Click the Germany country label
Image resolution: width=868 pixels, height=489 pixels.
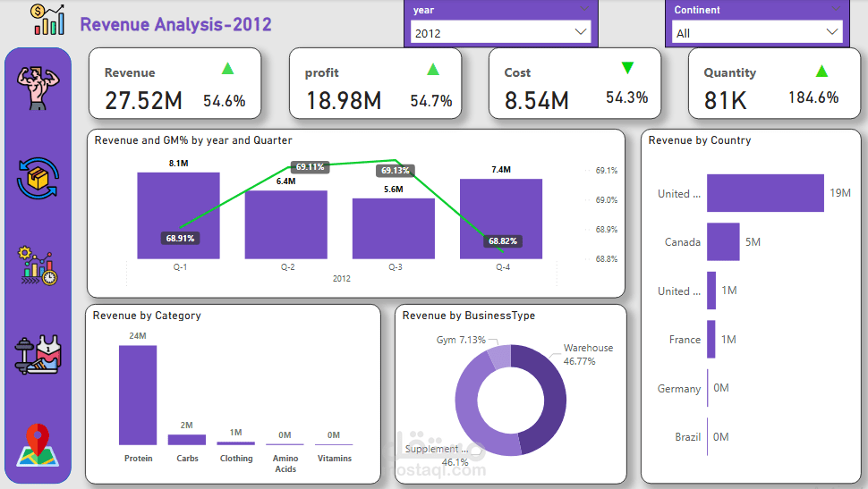[x=678, y=388]
